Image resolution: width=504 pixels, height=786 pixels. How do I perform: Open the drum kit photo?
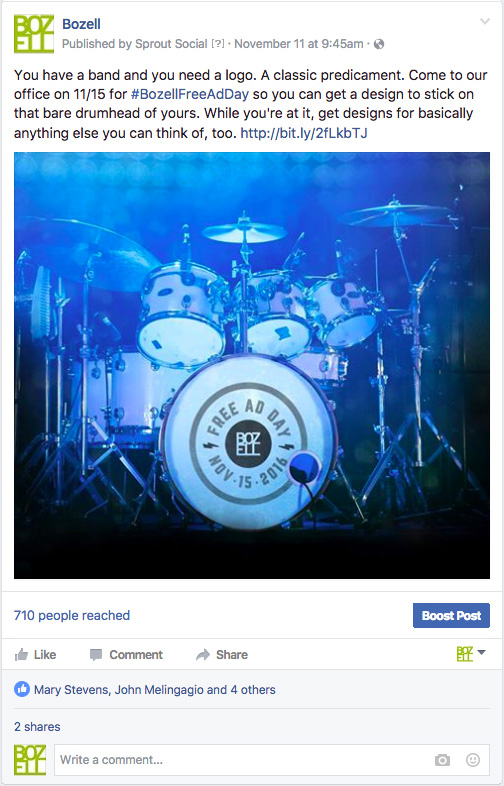[x=252, y=365]
